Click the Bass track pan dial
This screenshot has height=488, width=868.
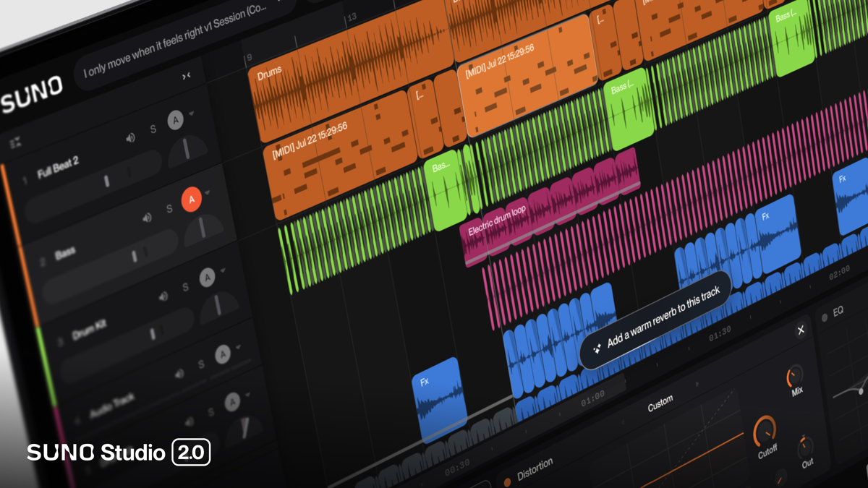pos(204,229)
